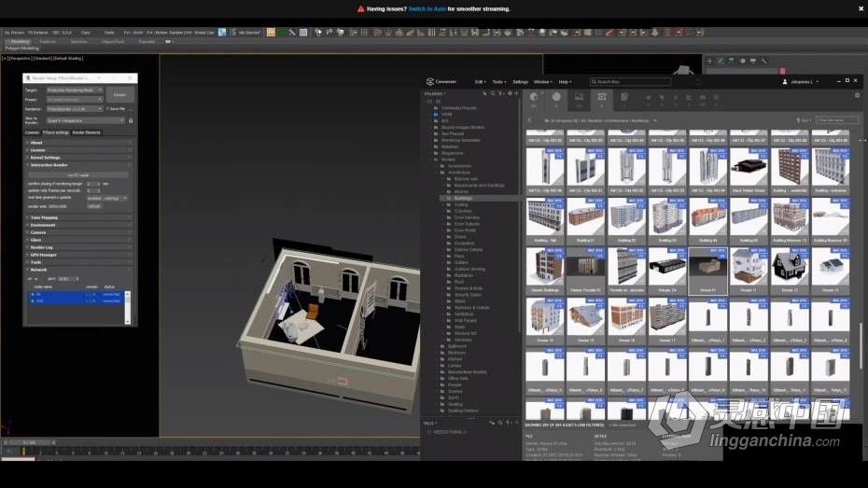The height and width of the screenshot is (488, 868).
Task: Click the orange highlighted icon in 3ds Max toolbar
Action: pyautogui.click(x=271, y=33)
